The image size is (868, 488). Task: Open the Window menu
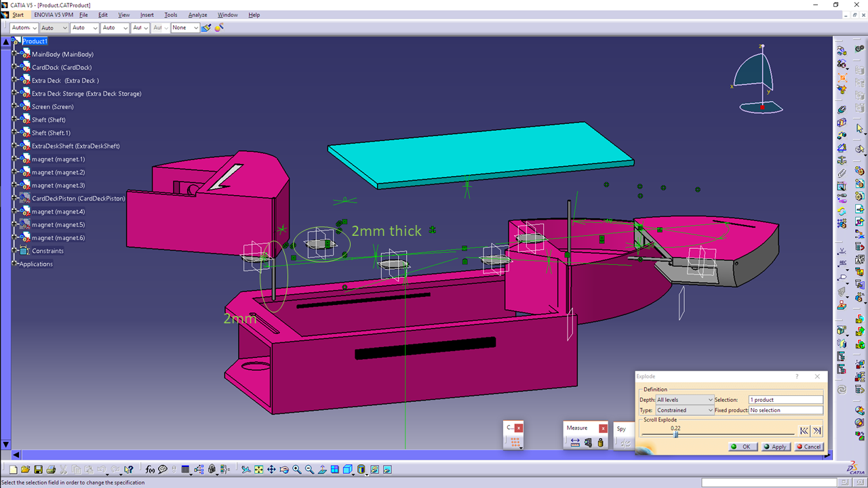(228, 15)
